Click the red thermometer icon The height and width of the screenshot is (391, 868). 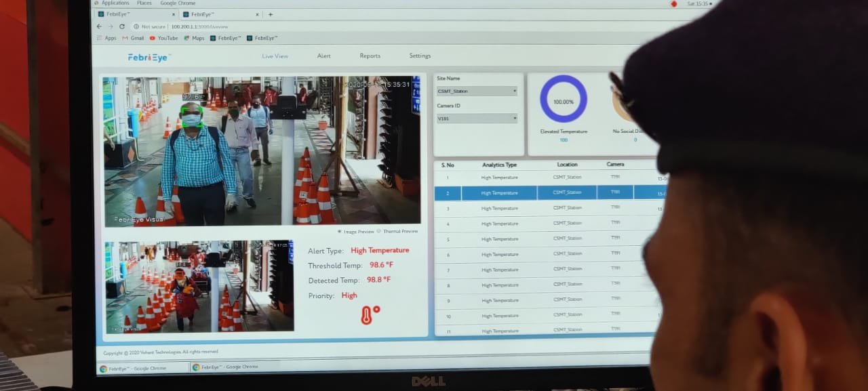(370, 314)
